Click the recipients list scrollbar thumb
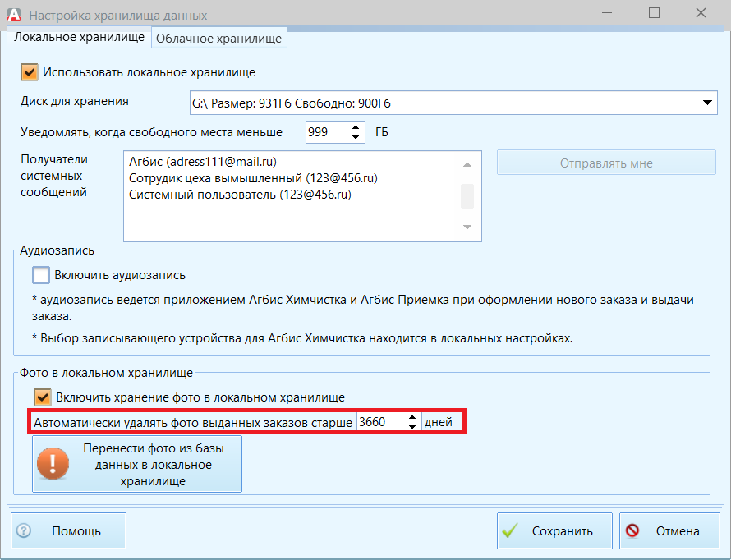This screenshot has height=560, width=731. pyautogui.click(x=467, y=196)
